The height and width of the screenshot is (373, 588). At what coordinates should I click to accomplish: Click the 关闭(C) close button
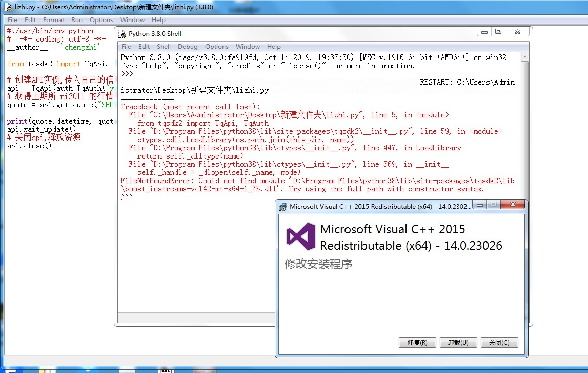(x=499, y=343)
